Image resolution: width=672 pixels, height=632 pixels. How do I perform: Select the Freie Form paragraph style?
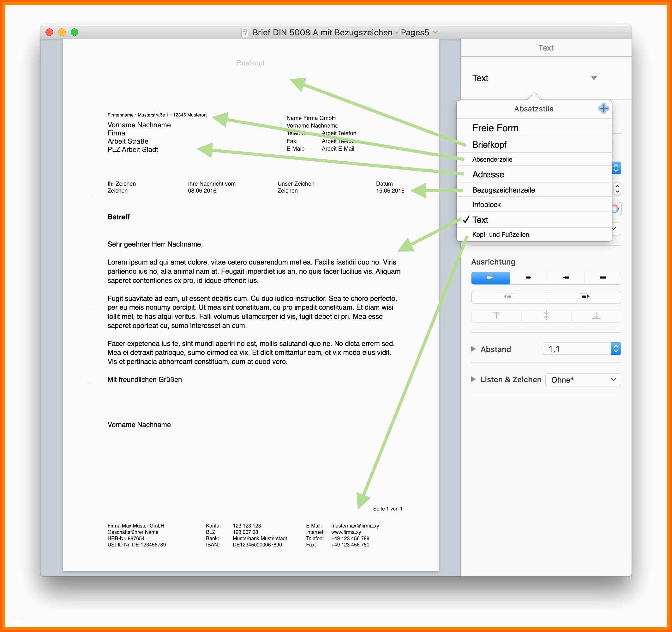(x=534, y=128)
